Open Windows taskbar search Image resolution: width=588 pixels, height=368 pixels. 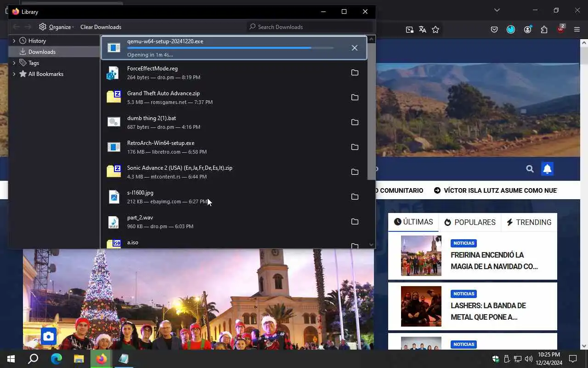point(33,359)
